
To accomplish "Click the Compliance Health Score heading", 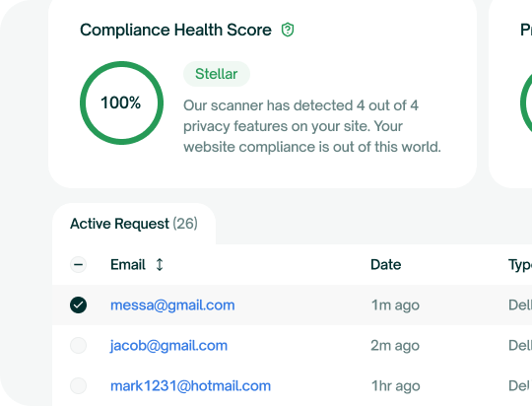I will click(175, 30).
